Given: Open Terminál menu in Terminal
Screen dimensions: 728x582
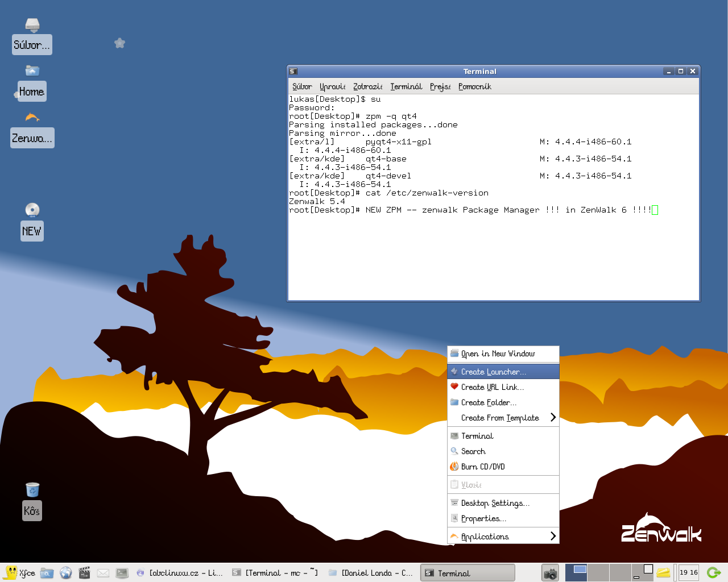Looking at the screenshot, I should pos(406,86).
